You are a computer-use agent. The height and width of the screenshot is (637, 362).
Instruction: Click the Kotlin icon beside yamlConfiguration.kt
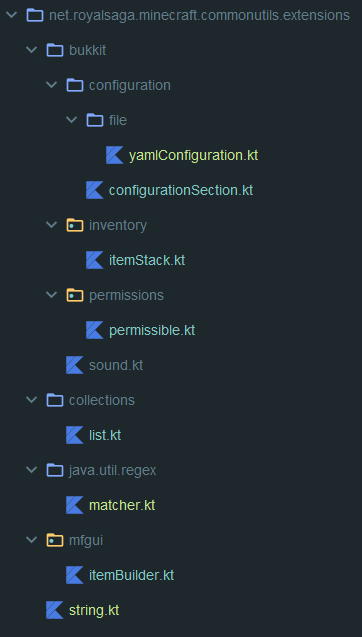pos(115,155)
